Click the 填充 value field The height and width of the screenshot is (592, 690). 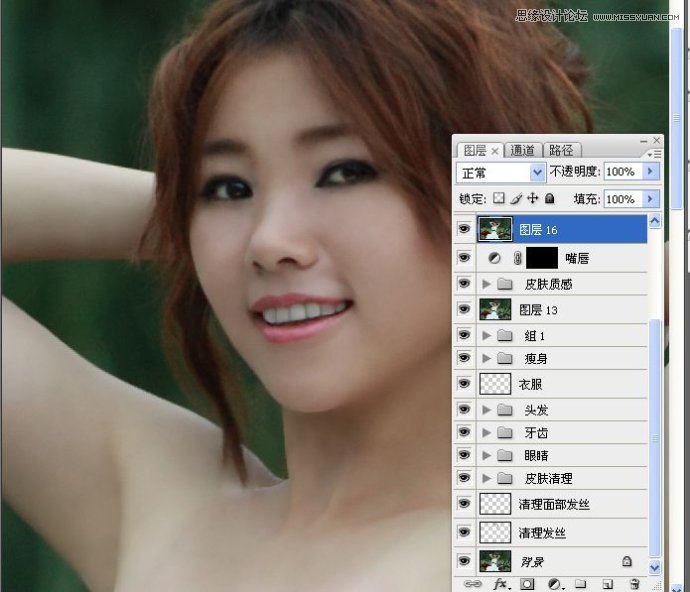point(624,199)
